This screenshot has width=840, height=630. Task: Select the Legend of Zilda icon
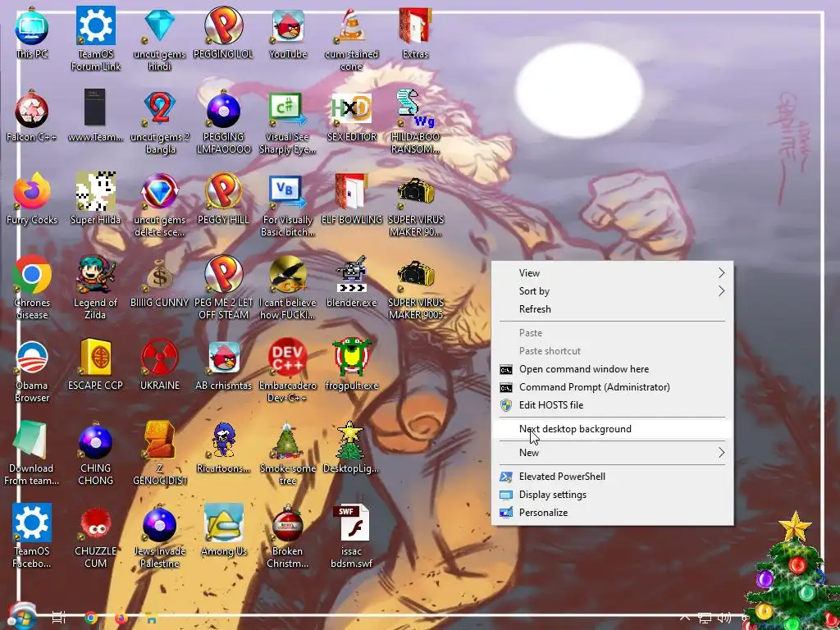tap(95, 288)
